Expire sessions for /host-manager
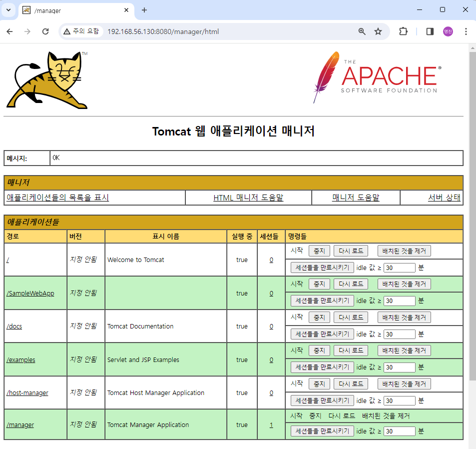 click(322, 400)
